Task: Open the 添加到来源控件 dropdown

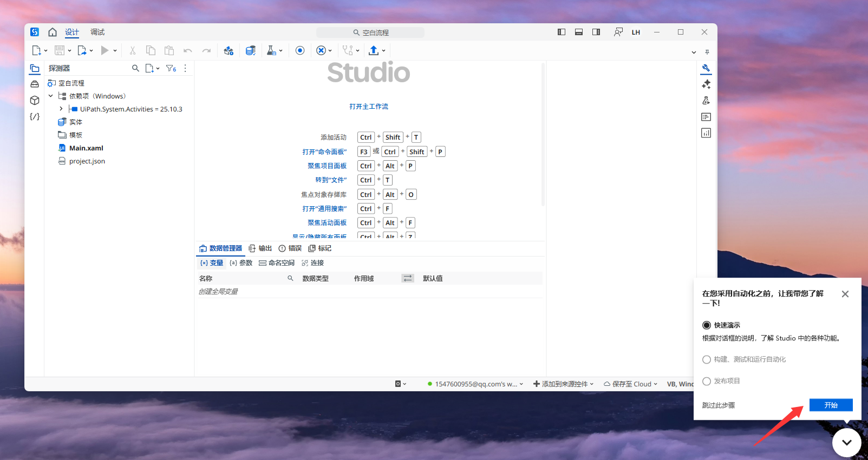Action: pos(563,384)
